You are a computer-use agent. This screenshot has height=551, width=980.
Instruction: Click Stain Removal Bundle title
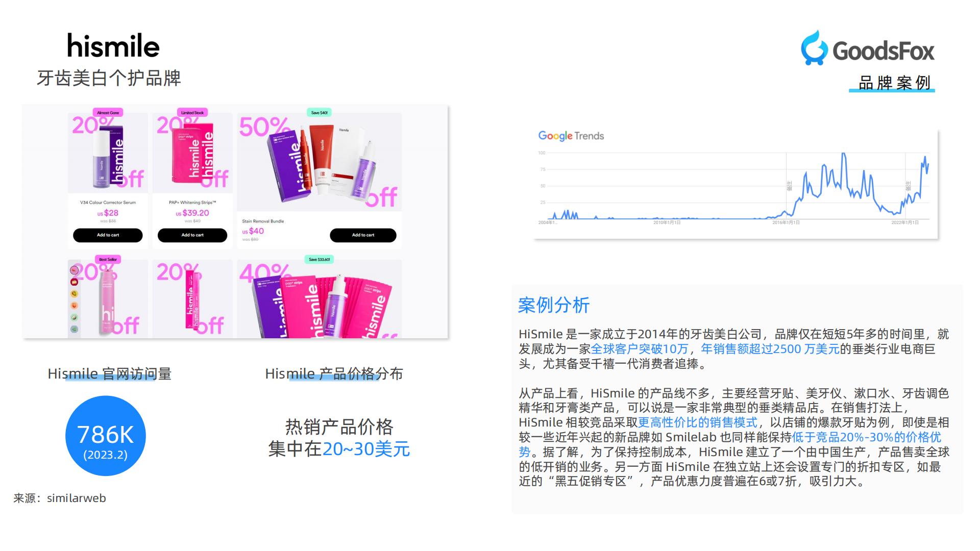(x=263, y=221)
